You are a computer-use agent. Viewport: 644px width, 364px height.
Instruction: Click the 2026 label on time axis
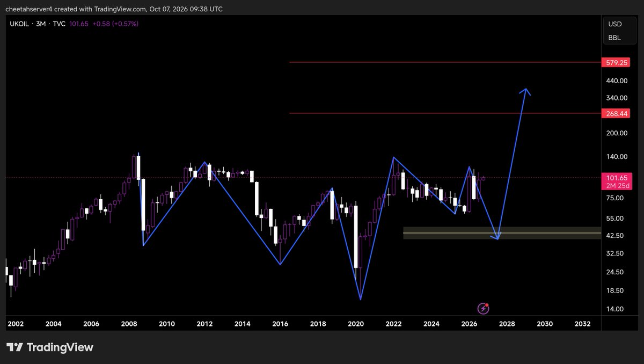coord(470,324)
